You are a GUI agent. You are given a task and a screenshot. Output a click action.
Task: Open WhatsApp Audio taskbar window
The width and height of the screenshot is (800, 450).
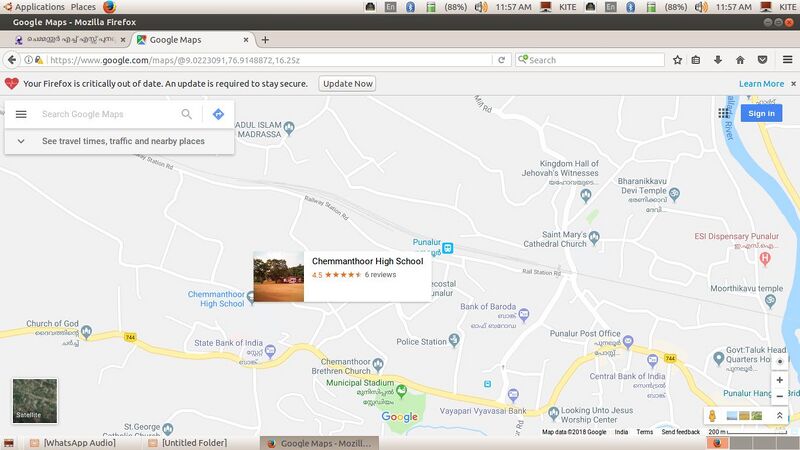[x=79, y=443]
